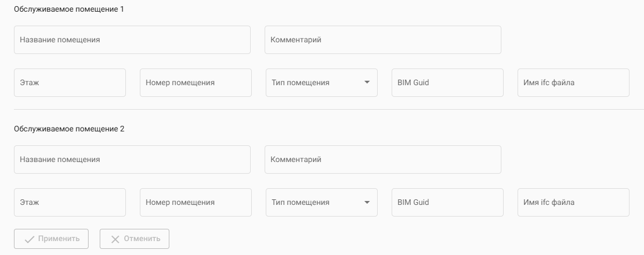Screen dimensions: 644x255
Task: Click Комментарий field of помещение 2
Action: click(x=383, y=160)
